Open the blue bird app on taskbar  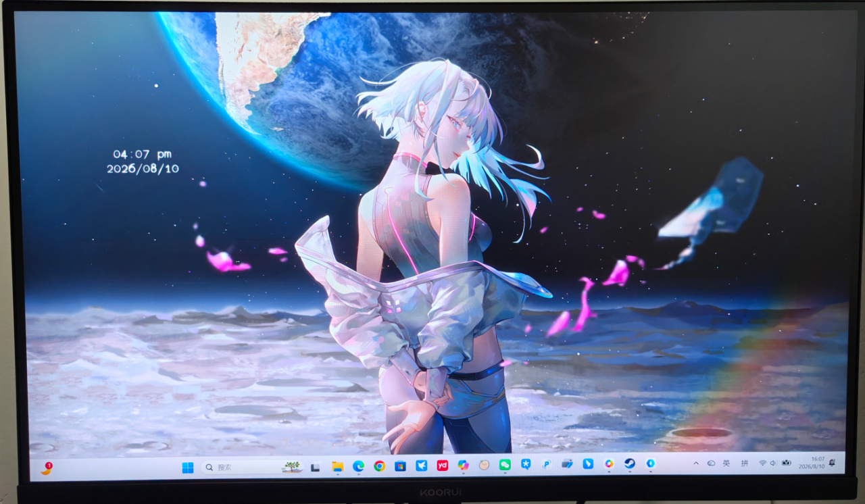tap(421, 465)
